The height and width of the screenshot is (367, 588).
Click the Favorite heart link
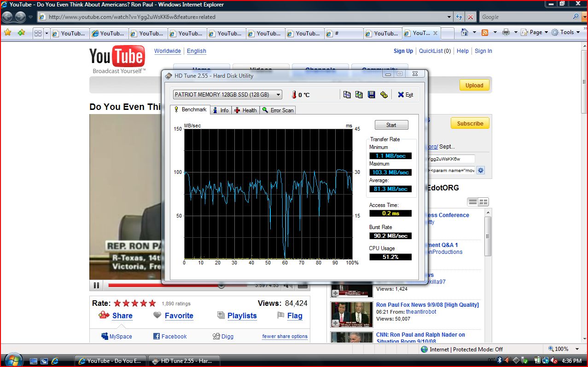(179, 315)
